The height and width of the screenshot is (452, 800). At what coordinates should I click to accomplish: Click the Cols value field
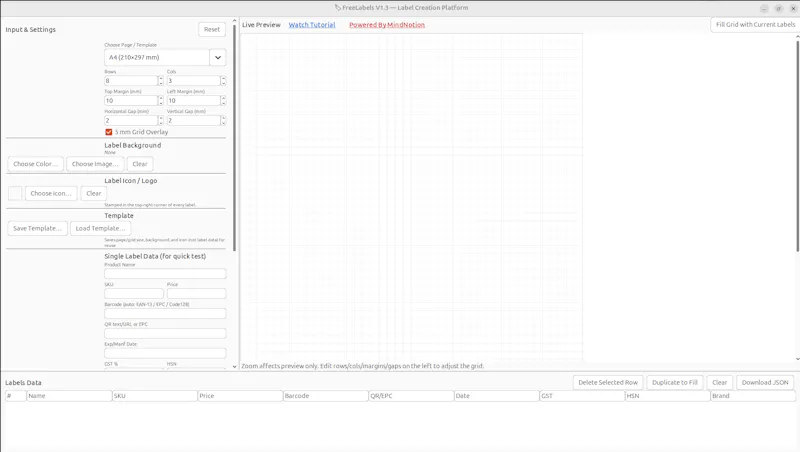[x=193, y=81]
